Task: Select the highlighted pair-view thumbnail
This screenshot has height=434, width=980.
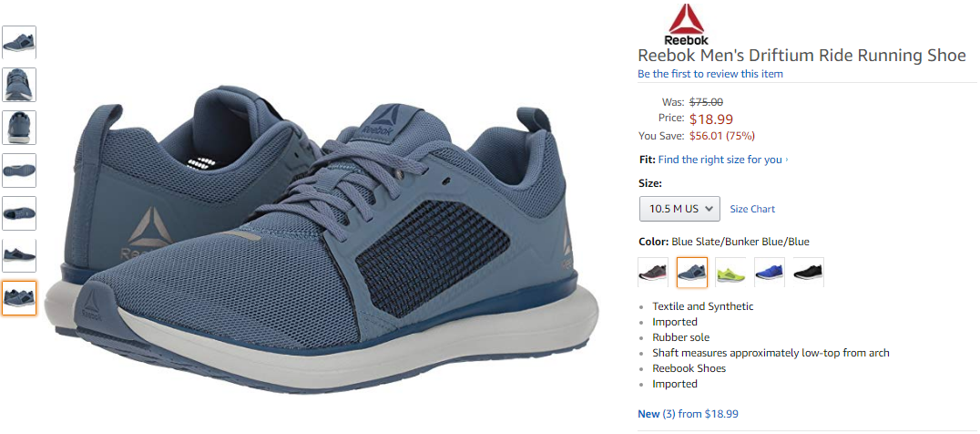Action: 19,298
